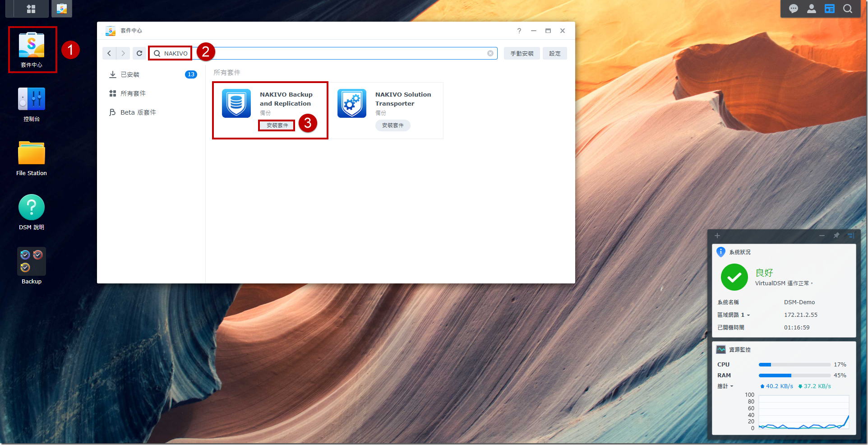The height and width of the screenshot is (445, 868).
Task: Clear the NAKIVO search text
Action: tap(490, 53)
